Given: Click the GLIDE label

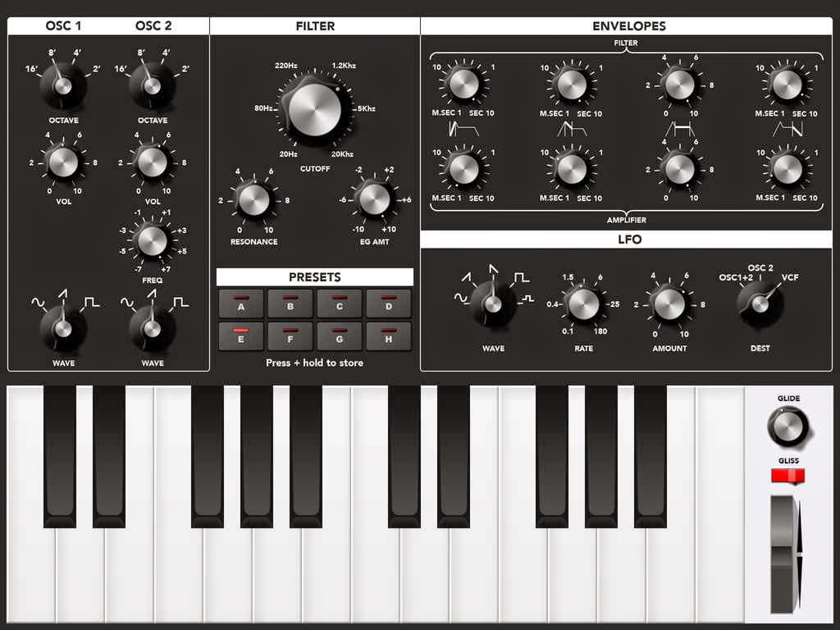Looking at the screenshot, I should 788,399.
